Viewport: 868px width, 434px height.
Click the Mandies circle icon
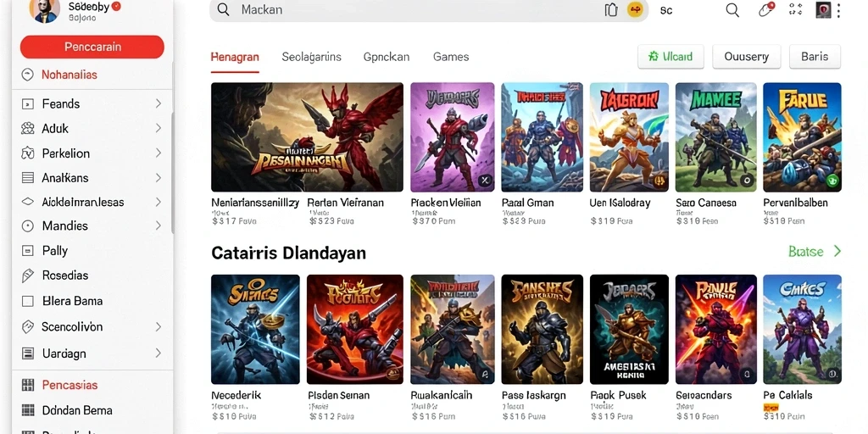pos(27,225)
